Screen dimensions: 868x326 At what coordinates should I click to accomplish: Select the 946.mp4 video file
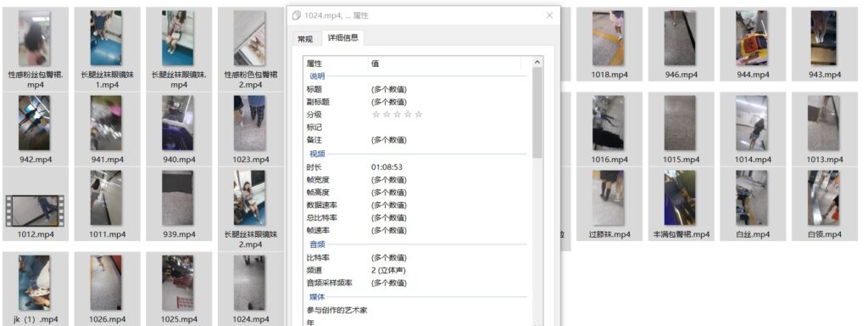681,44
